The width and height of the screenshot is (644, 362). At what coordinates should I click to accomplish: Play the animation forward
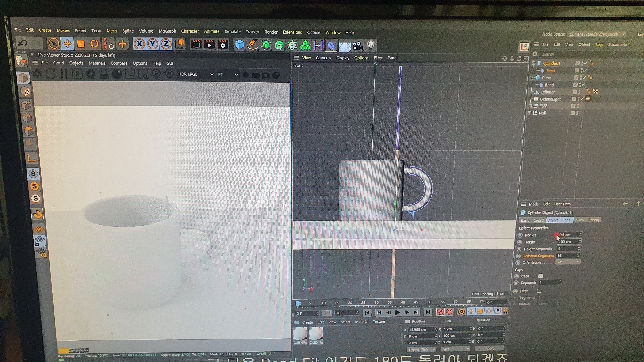point(398,313)
